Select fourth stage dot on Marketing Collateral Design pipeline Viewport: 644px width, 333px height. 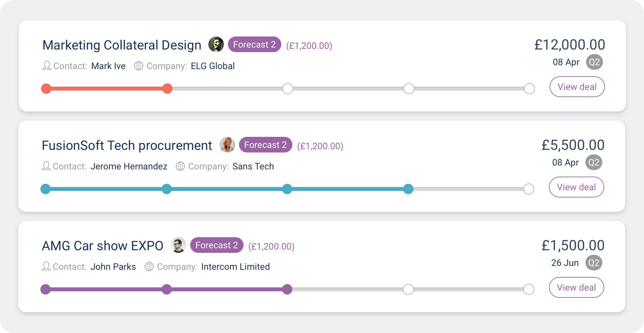(x=409, y=89)
